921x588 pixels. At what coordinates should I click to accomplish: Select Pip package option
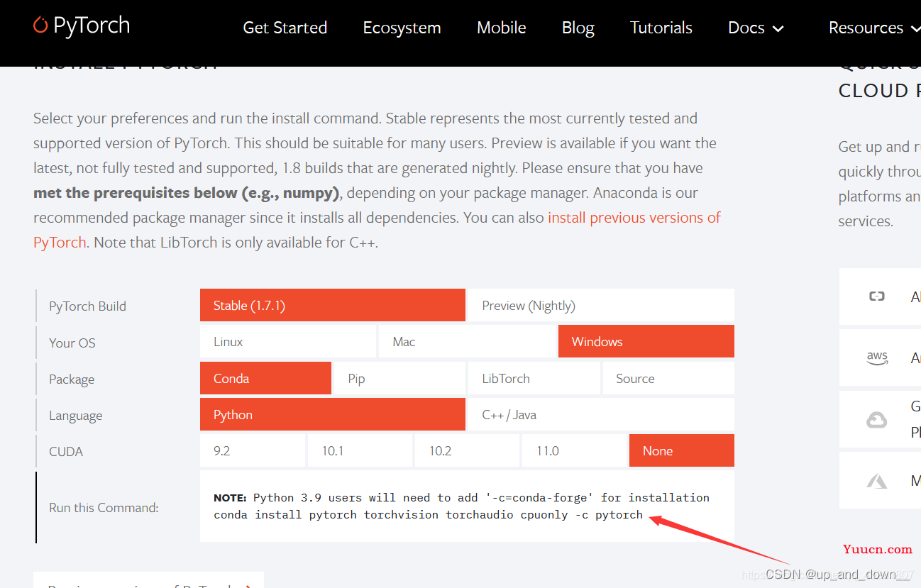pyautogui.click(x=399, y=378)
